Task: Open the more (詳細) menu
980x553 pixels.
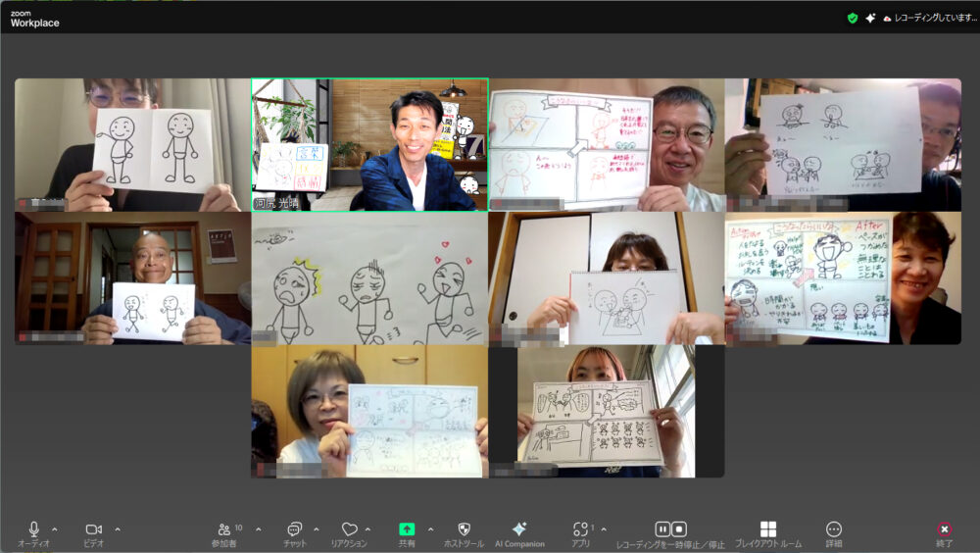Action: click(x=834, y=529)
